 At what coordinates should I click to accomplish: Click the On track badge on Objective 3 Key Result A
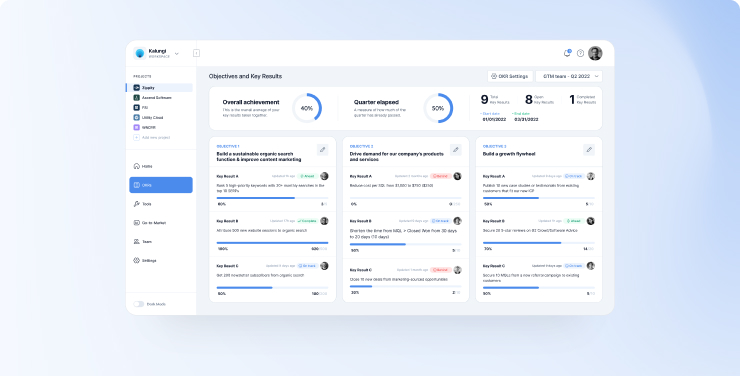574,176
